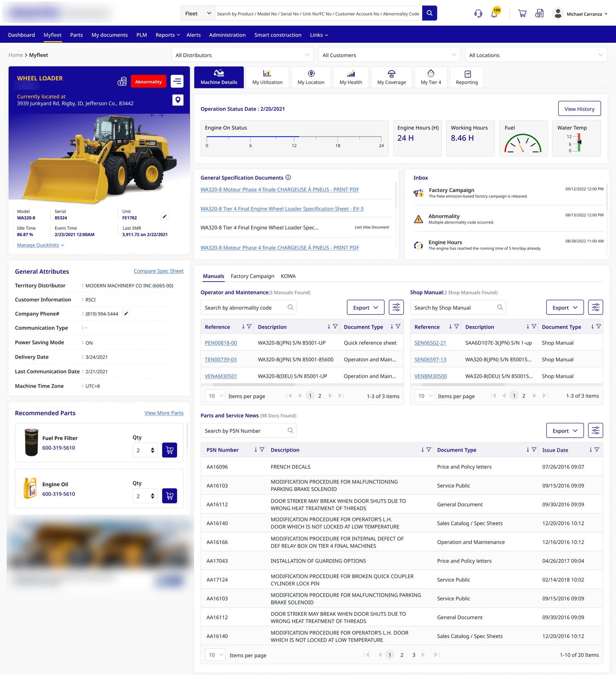Go to page 3 of Parts and Service News
616x675 pixels.
click(x=413, y=655)
